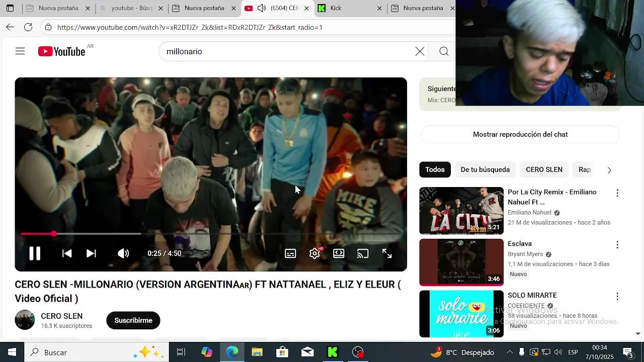Open the Esclava video thumbnail
This screenshot has height=362, width=644.
461,262
